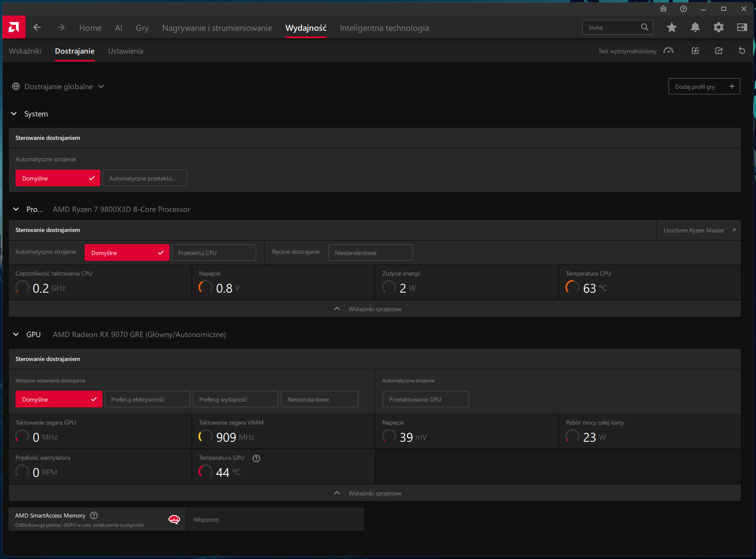Open Dostrajanie globalne dropdown

tap(58, 87)
